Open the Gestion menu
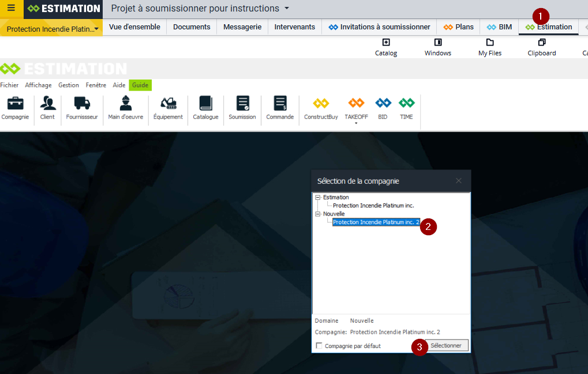This screenshot has width=588, height=374. click(69, 85)
